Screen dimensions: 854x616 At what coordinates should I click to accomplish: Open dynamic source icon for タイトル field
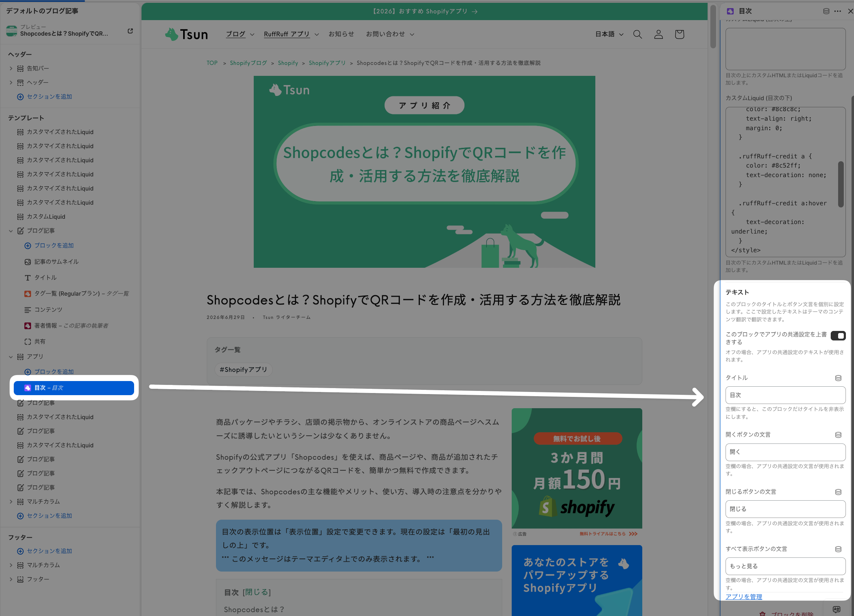pos(838,378)
